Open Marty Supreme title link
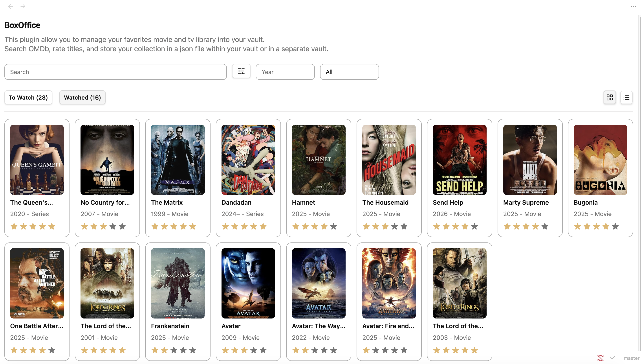 coord(526,202)
